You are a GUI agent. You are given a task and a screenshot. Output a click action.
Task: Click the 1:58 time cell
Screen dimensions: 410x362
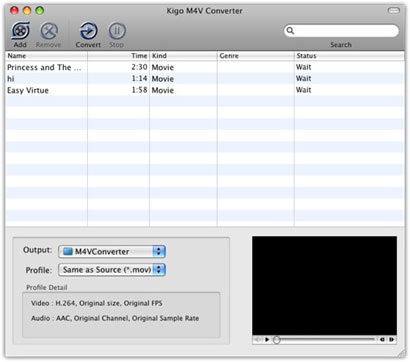139,90
